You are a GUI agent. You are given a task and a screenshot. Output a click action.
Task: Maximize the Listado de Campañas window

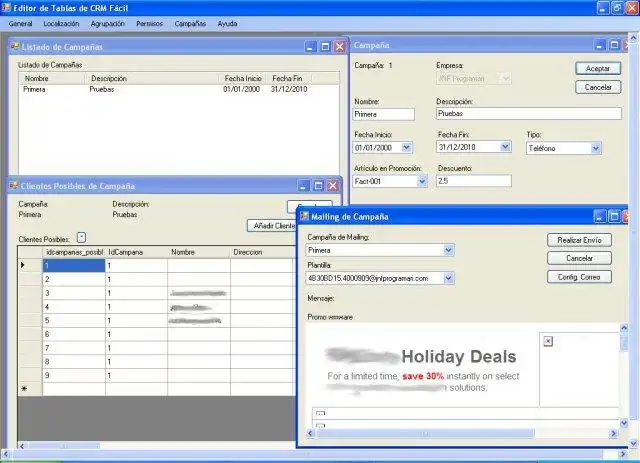(325, 47)
